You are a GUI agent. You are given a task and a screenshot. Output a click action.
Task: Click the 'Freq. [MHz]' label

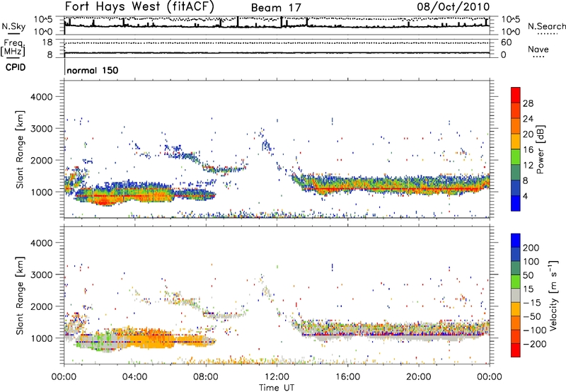click(13, 48)
